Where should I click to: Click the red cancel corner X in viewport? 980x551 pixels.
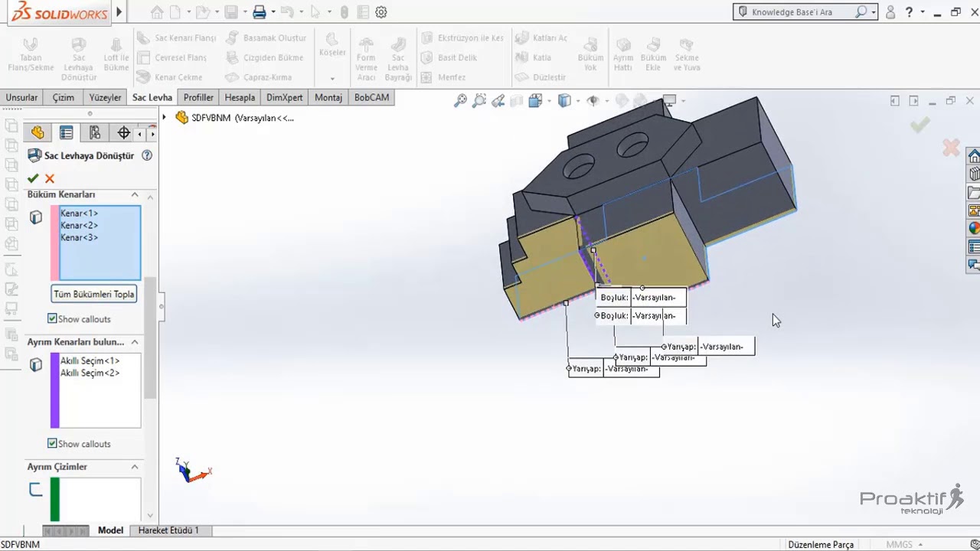point(951,148)
